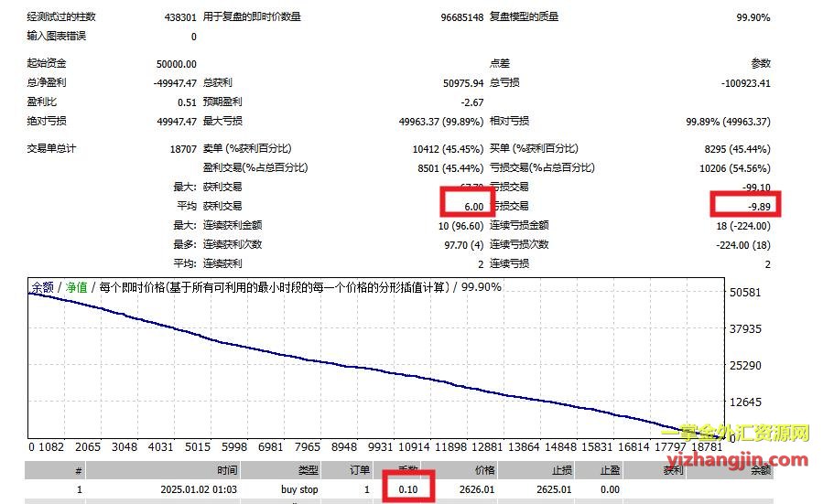Click the 总净盈利 value -49947.47
This screenshot has height=504, width=823.
(172, 82)
